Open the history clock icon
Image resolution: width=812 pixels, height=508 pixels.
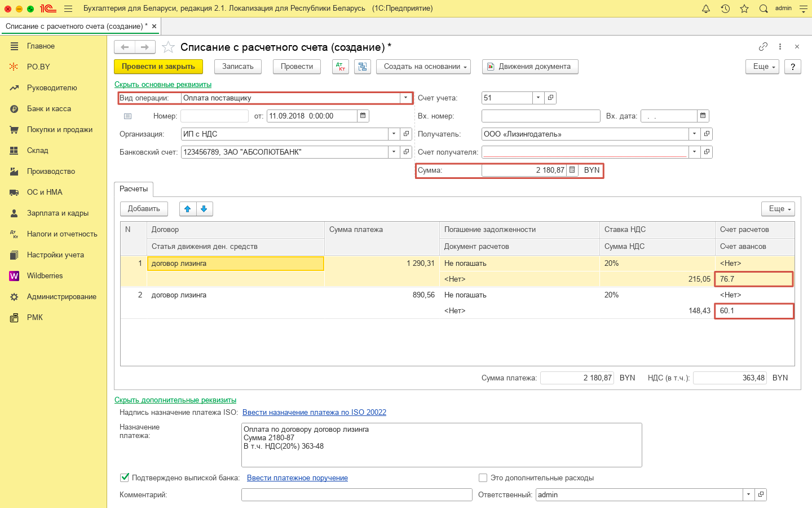pyautogui.click(x=725, y=8)
